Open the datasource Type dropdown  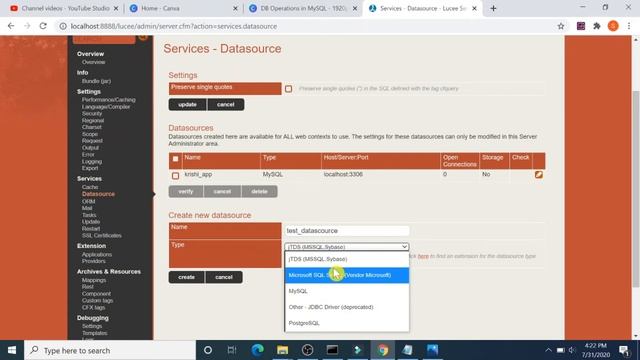tap(347, 247)
